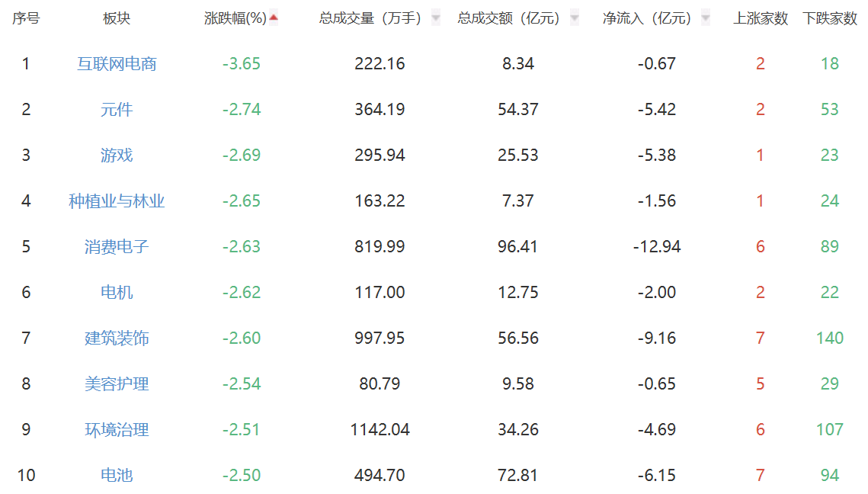Open the 互联网电商 sector link

[117, 64]
